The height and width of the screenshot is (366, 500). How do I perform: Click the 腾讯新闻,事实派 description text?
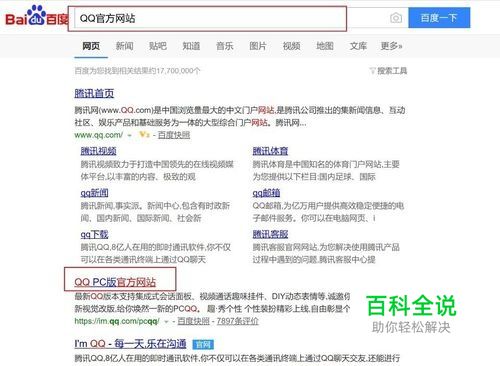[x=155, y=212]
